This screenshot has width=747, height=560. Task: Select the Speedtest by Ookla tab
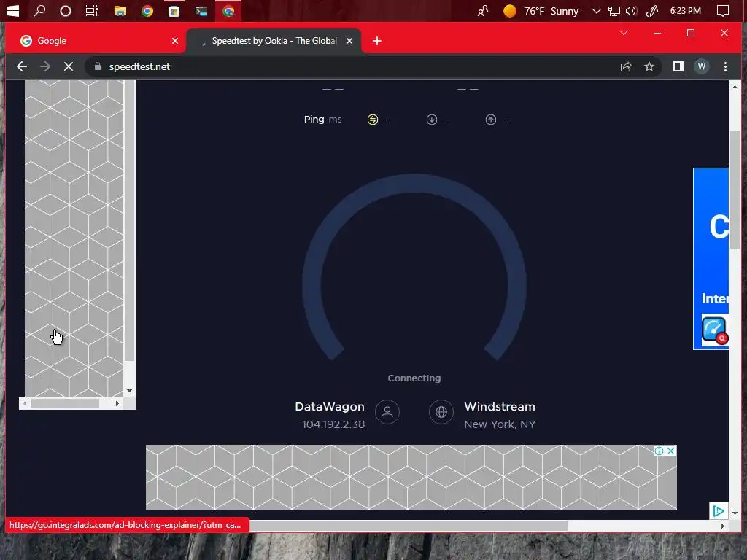point(274,41)
